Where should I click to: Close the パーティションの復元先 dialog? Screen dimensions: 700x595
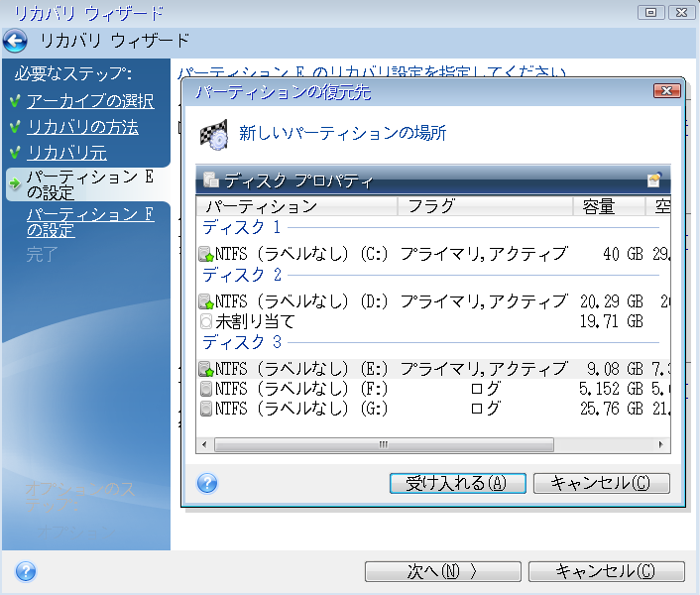tap(666, 91)
